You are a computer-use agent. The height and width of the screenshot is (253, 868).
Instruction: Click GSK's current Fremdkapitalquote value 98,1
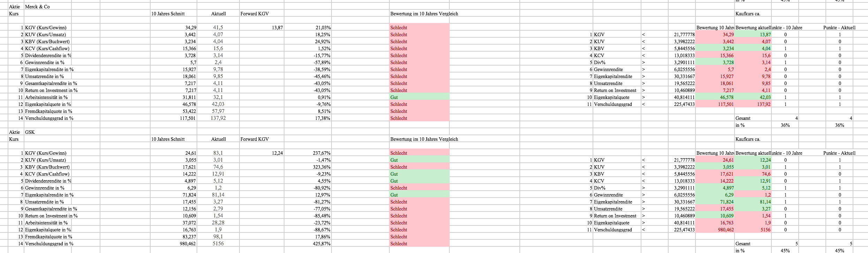218,237
